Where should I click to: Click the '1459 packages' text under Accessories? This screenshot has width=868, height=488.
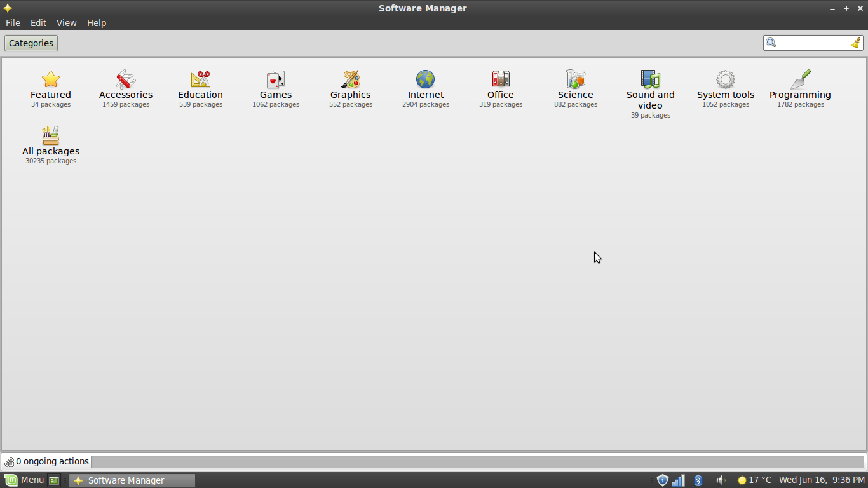(126, 105)
